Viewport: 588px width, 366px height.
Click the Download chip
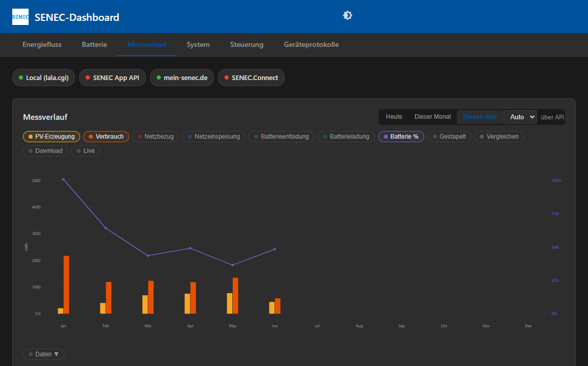coord(45,151)
